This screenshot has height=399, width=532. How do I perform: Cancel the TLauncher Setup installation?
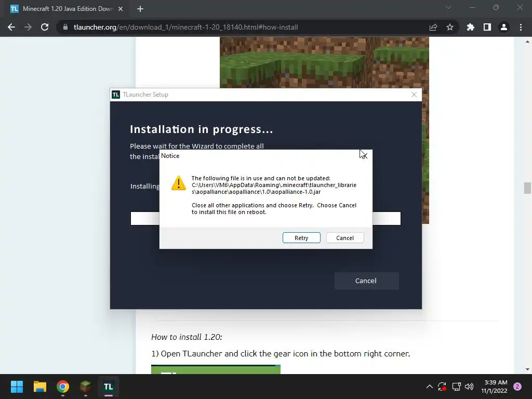pyautogui.click(x=366, y=281)
